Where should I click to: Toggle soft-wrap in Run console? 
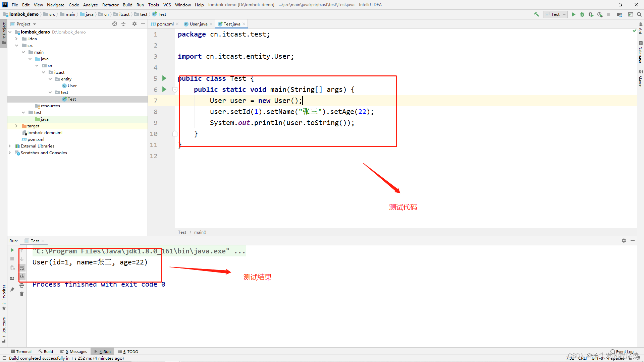[x=22, y=268]
